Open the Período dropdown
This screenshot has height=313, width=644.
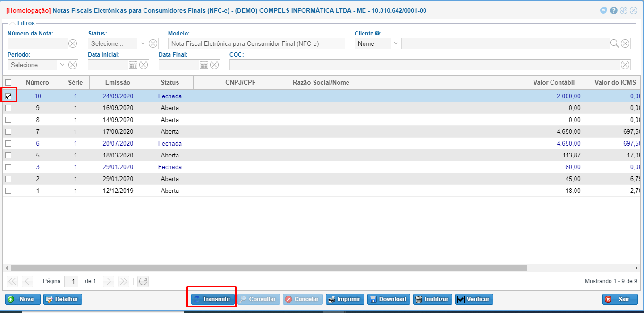62,65
